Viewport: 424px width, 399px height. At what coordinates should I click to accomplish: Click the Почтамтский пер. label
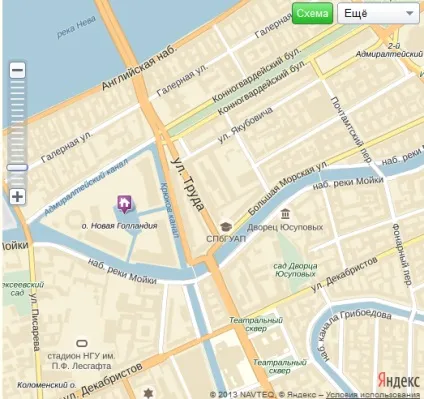click(351, 130)
